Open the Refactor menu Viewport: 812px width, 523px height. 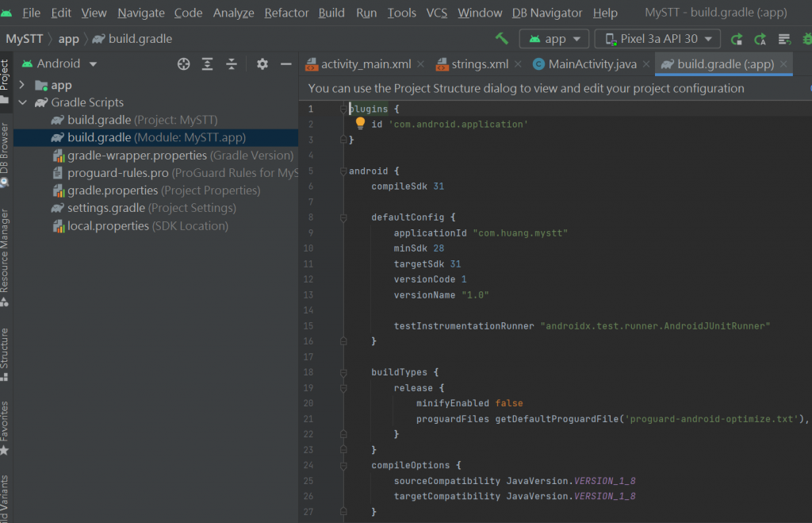coord(286,13)
